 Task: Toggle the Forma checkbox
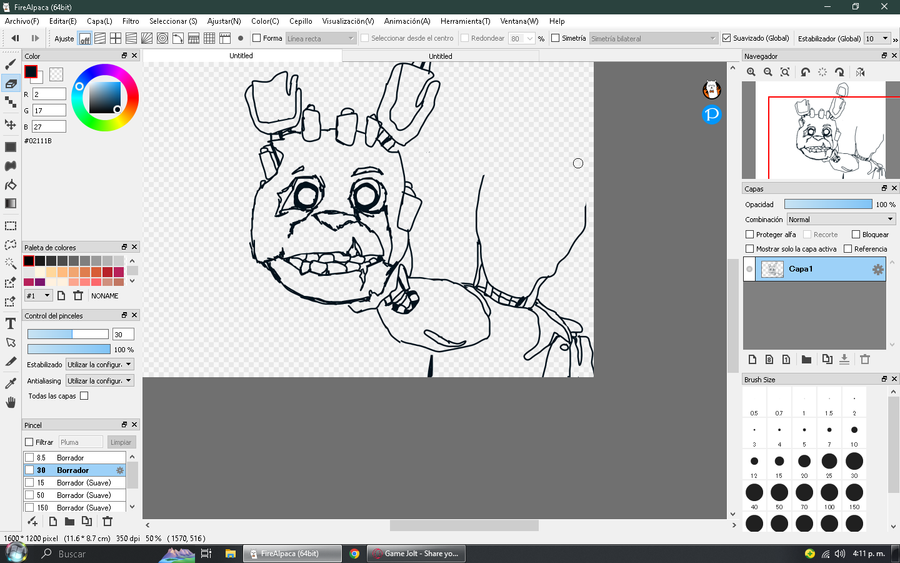(x=257, y=38)
